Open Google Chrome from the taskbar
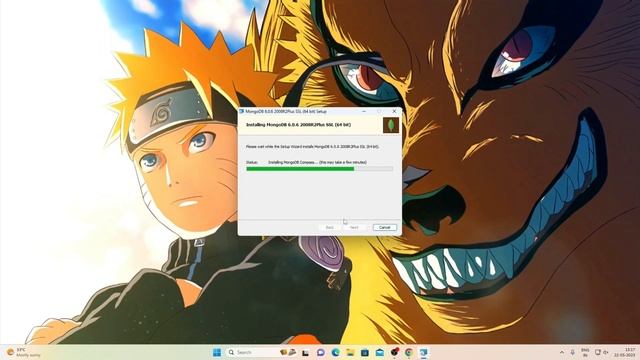 pos(409,352)
